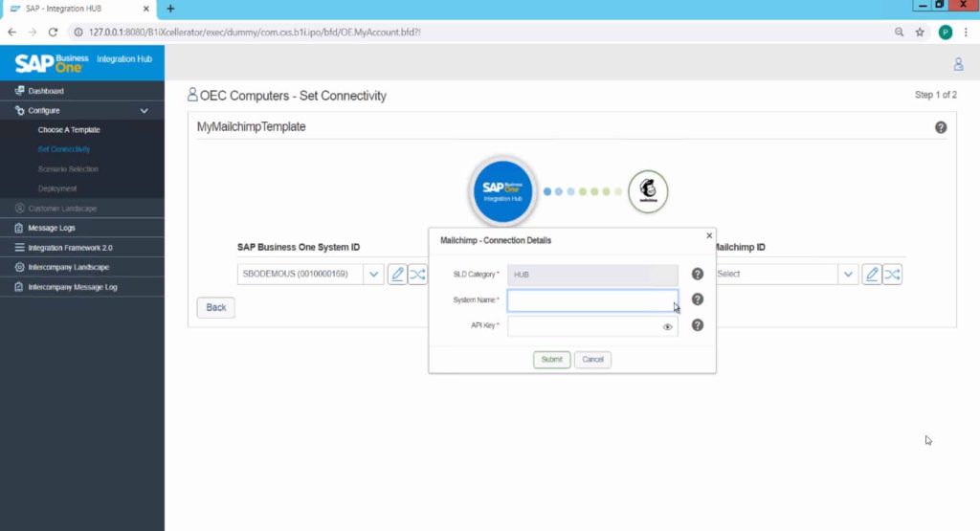
Task: Click the Mailchimp ID shuffle icon
Action: pos(893,275)
